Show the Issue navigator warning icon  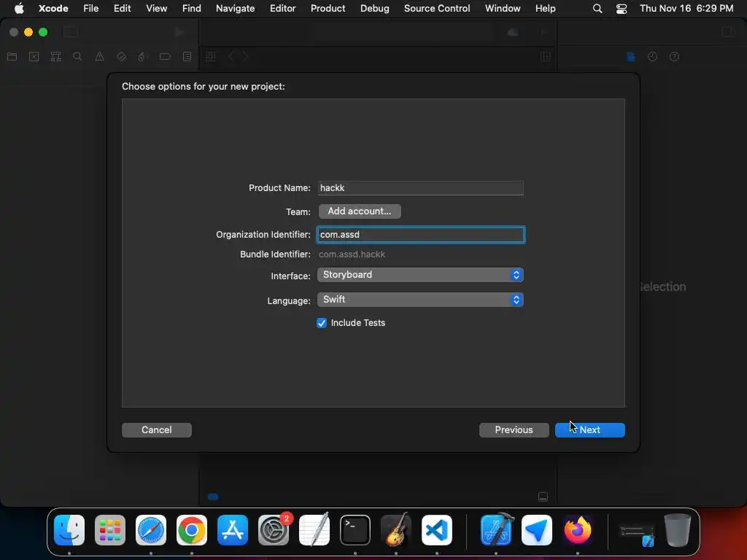coord(99,57)
